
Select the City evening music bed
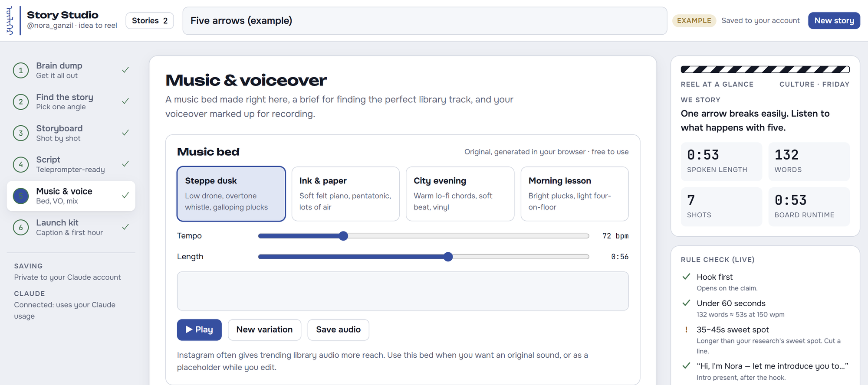point(460,194)
